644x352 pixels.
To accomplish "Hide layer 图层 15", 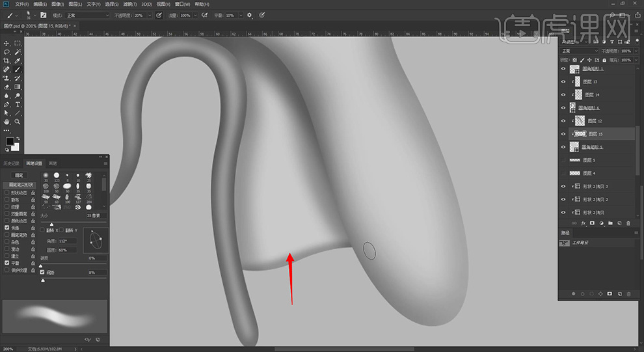I will tap(563, 134).
